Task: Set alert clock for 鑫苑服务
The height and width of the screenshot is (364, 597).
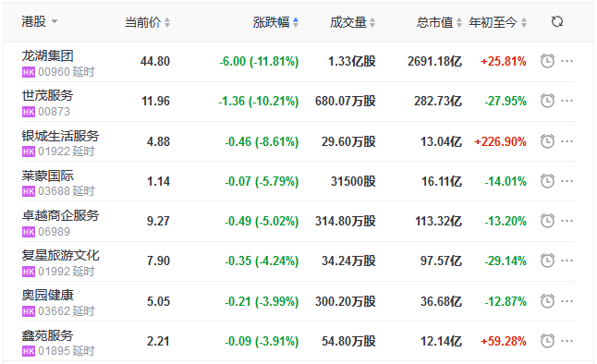Action: (547, 341)
